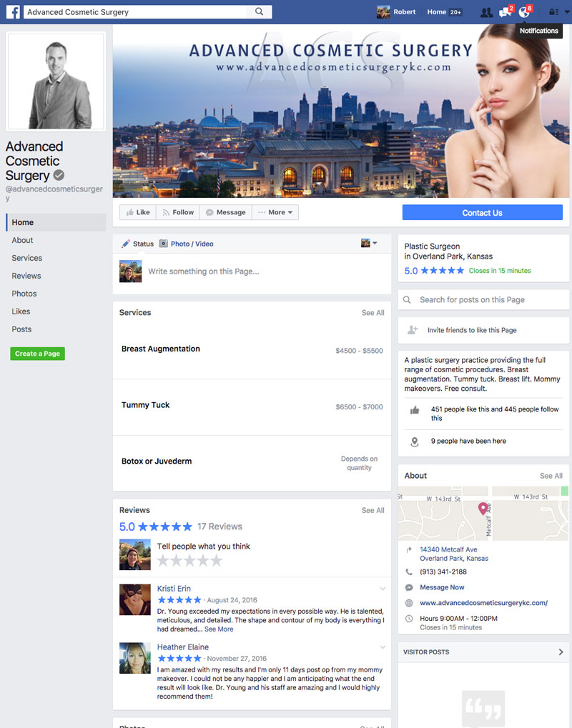Click the thumbs-up icon beside 451 people like
Image resolution: width=572 pixels, height=728 pixels.
click(x=415, y=410)
